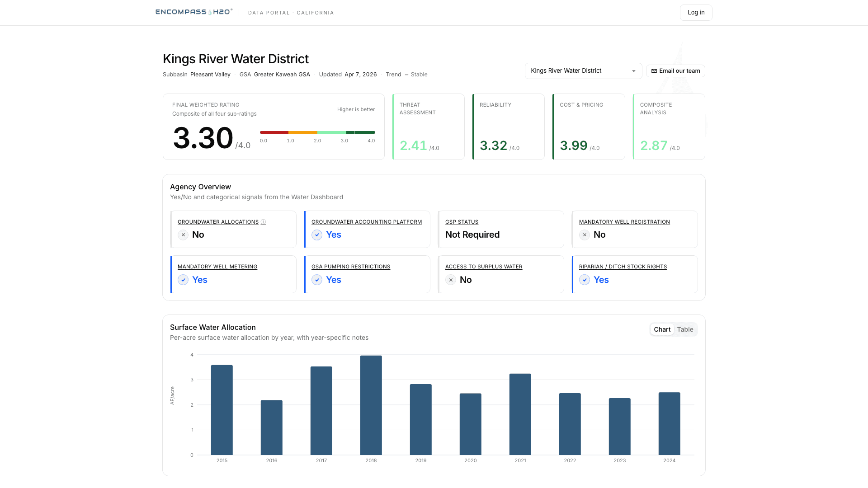Click the X icon in Access to Surplus Water

coord(451,280)
